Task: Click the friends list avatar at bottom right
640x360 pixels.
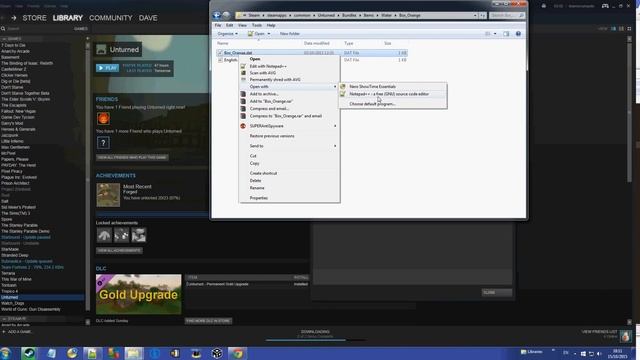Action: 626,336
